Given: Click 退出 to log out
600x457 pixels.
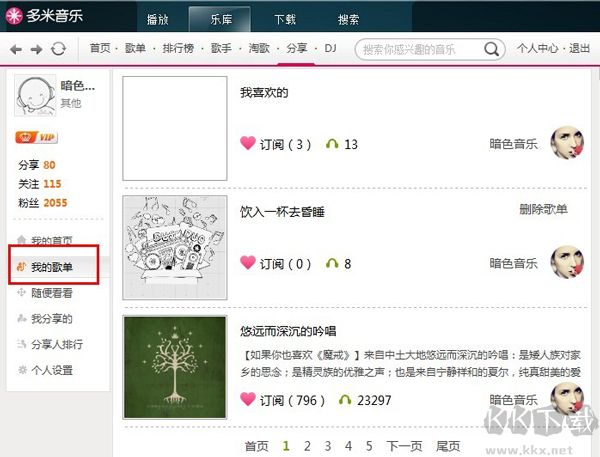Looking at the screenshot, I should pos(579,48).
